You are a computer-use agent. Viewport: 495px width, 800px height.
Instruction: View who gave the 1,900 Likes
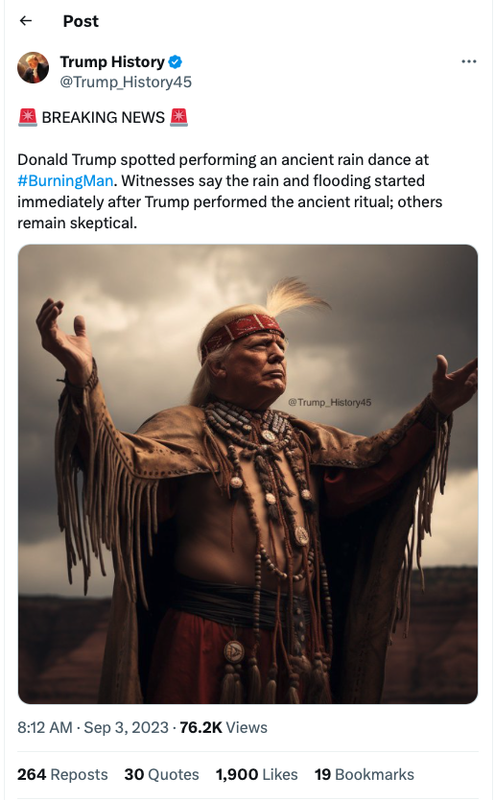click(256, 774)
